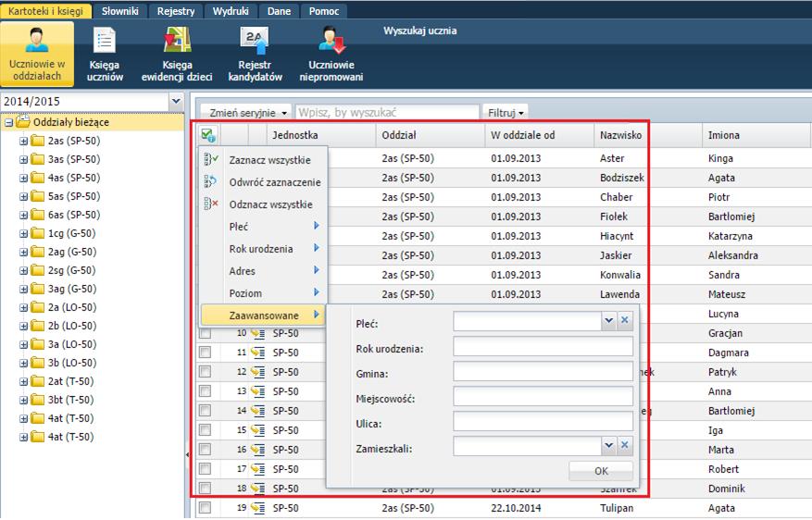Clear the Zamieszkali field with X icon

[625, 445]
